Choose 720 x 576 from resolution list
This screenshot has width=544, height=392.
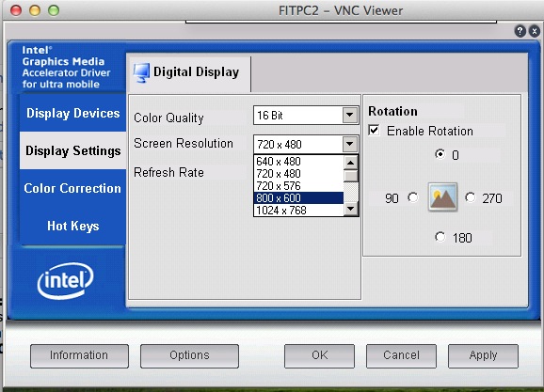pos(298,186)
